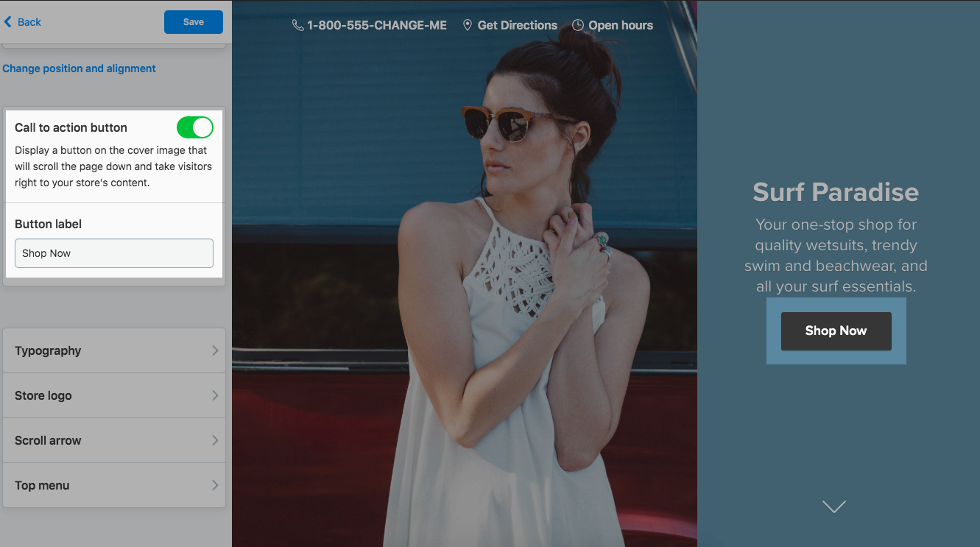980x547 pixels.
Task: Open the Typography settings section
Action: point(114,350)
